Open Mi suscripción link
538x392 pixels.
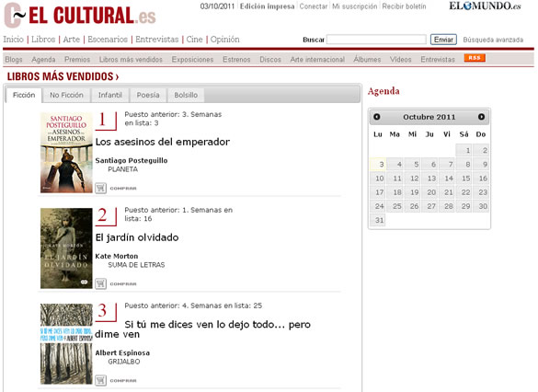point(354,6)
